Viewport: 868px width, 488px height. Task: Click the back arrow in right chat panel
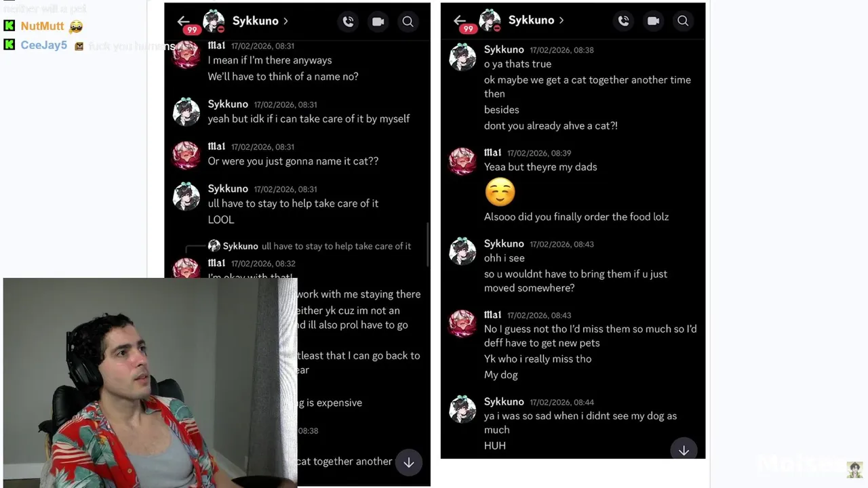(x=460, y=20)
